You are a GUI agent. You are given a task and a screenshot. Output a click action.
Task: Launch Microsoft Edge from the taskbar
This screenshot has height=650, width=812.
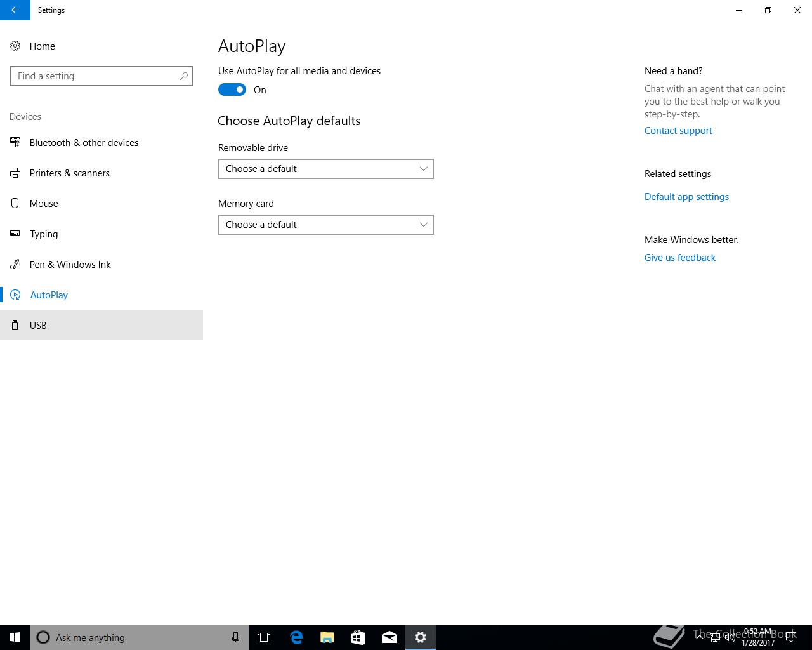point(296,637)
